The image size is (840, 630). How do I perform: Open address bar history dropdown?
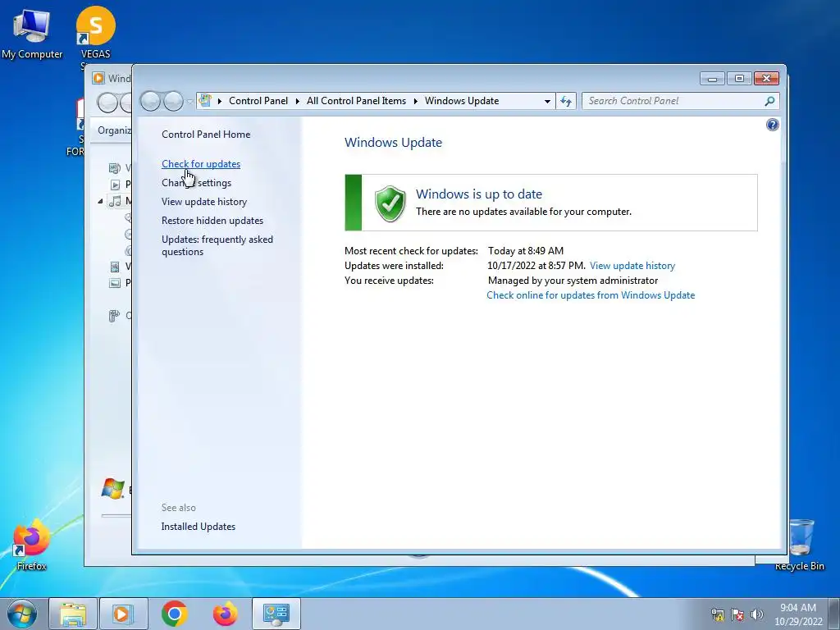547,101
